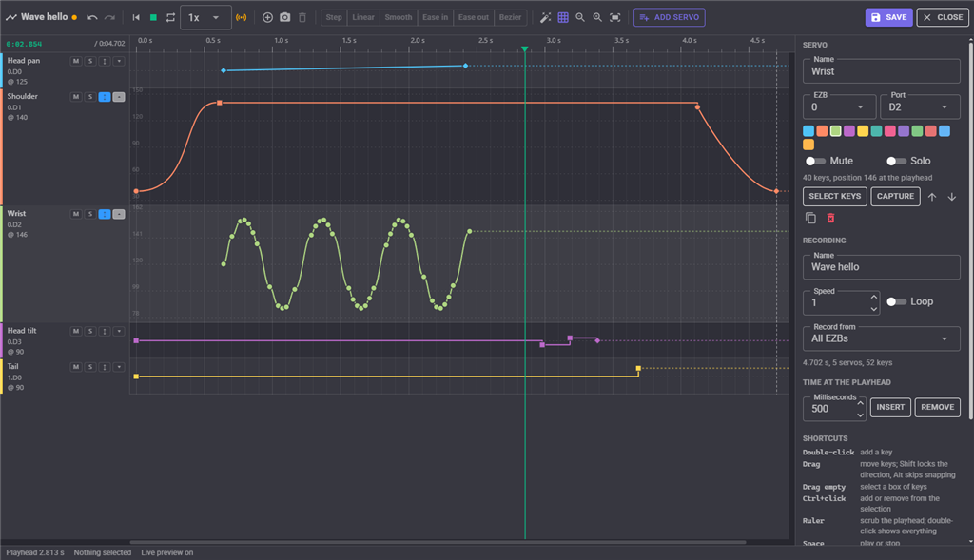974x560 pixels.
Task: Enable the recording Loop switch
Action: [x=896, y=301]
